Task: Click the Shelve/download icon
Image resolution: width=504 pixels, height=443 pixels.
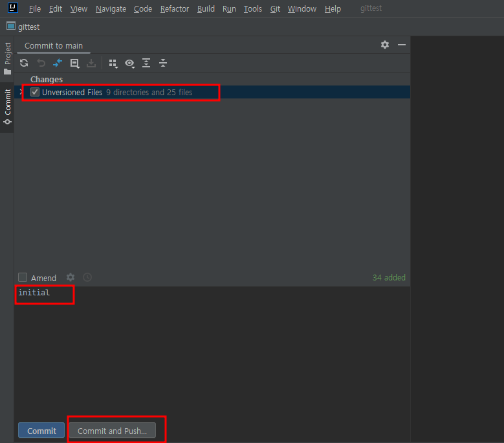Action: [91, 63]
